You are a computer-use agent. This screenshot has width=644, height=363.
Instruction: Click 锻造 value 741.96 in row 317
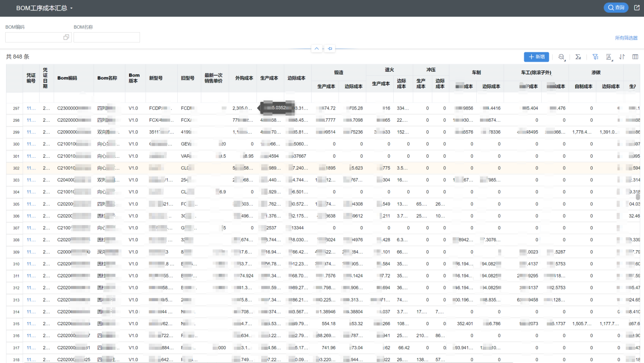click(329, 348)
